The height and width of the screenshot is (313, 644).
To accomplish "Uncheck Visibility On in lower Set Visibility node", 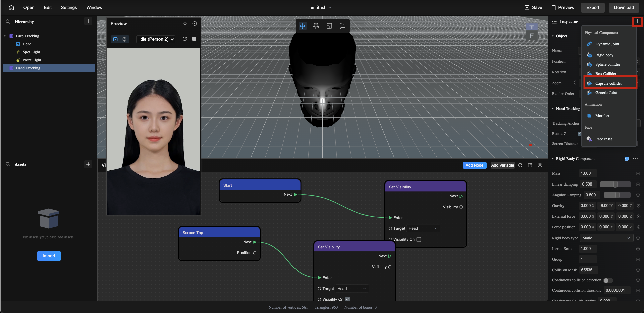I will tap(347, 299).
